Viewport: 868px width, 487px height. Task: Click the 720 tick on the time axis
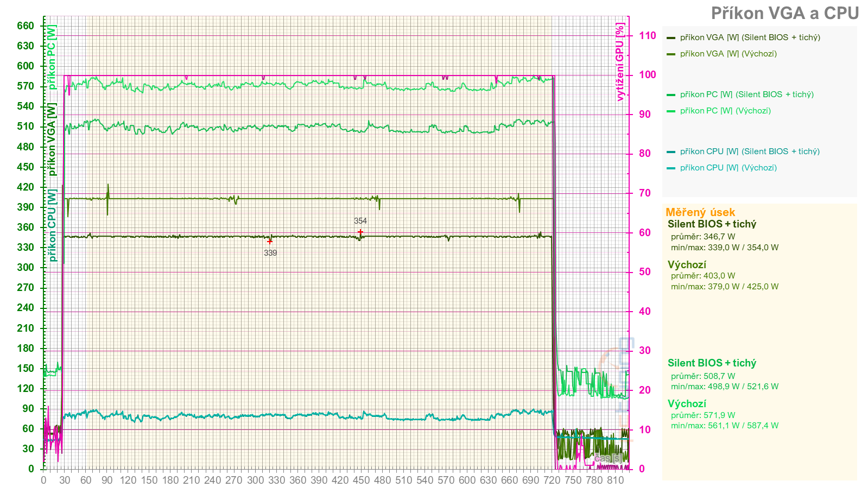coord(552,480)
